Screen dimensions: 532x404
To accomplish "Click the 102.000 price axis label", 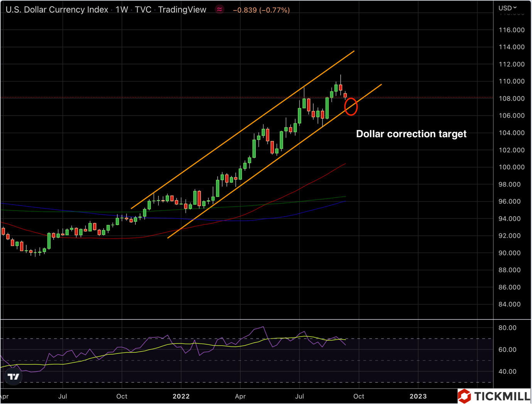I will 512,150.
